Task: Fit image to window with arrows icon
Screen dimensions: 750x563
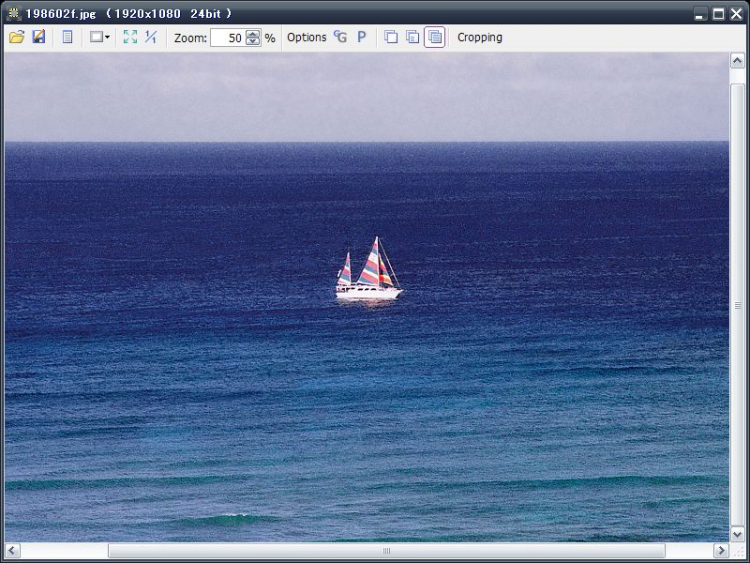Action: click(130, 37)
